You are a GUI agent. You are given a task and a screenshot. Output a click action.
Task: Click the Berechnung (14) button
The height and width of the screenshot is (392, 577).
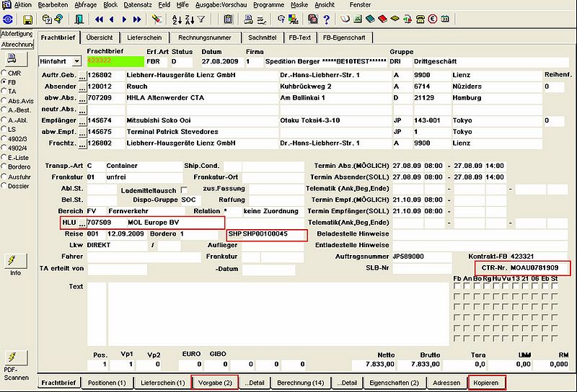pos(300,383)
